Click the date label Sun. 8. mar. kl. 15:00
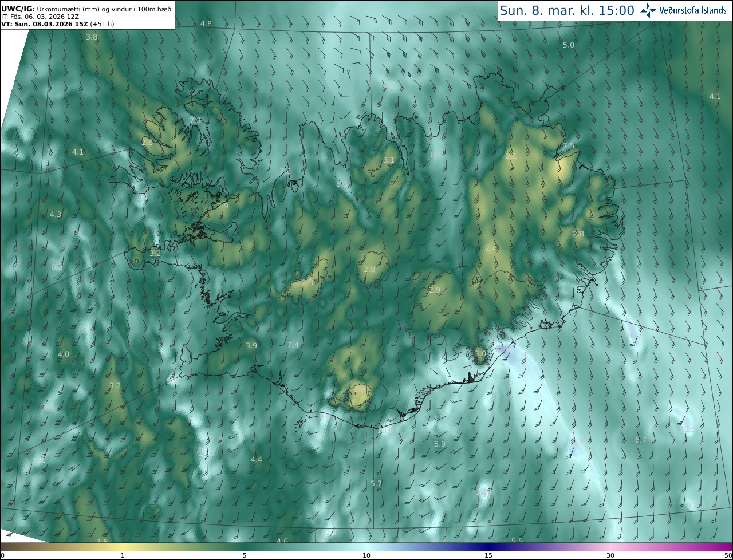733x560 pixels. (x=567, y=11)
